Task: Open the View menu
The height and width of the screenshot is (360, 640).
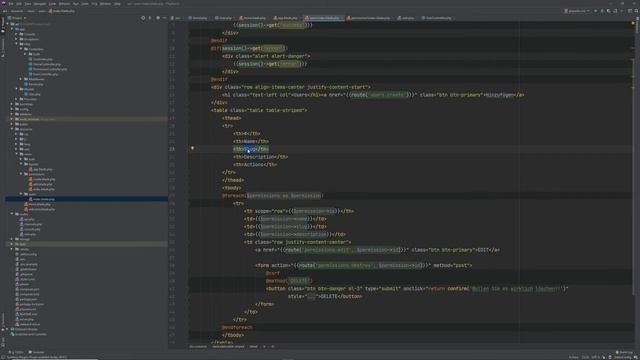Action: 28,4
